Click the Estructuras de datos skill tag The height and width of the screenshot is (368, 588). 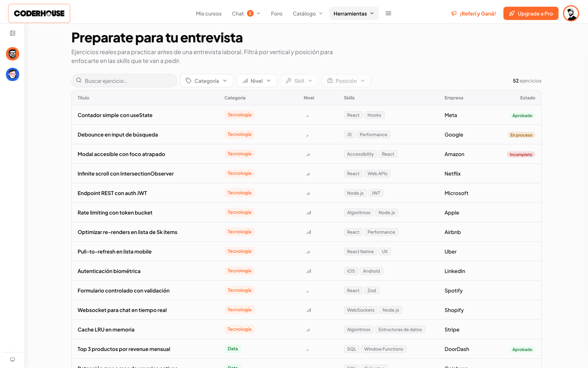click(400, 330)
